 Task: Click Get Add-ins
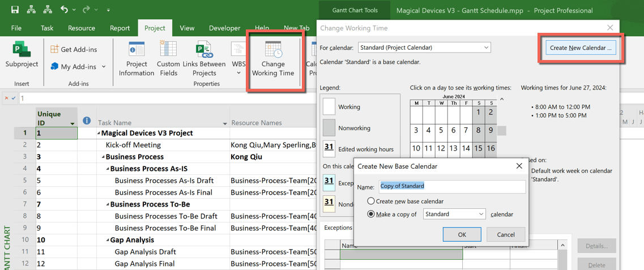tap(74, 49)
